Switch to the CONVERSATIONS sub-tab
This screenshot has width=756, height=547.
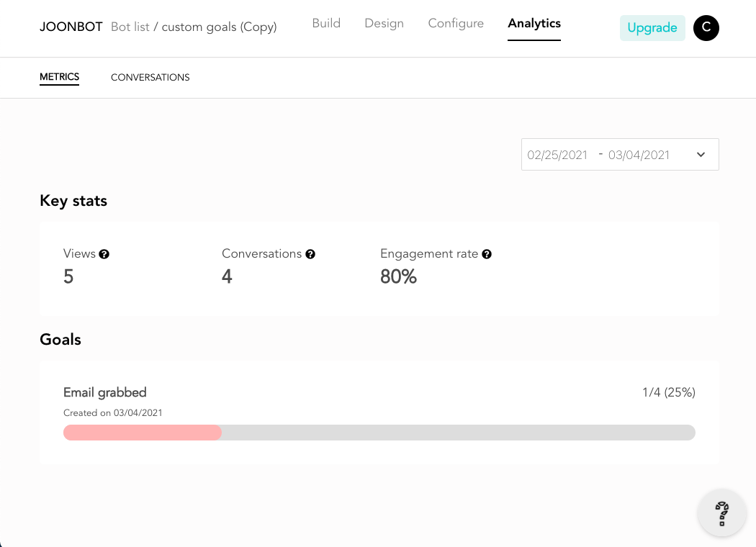click(x=150, y=77)
